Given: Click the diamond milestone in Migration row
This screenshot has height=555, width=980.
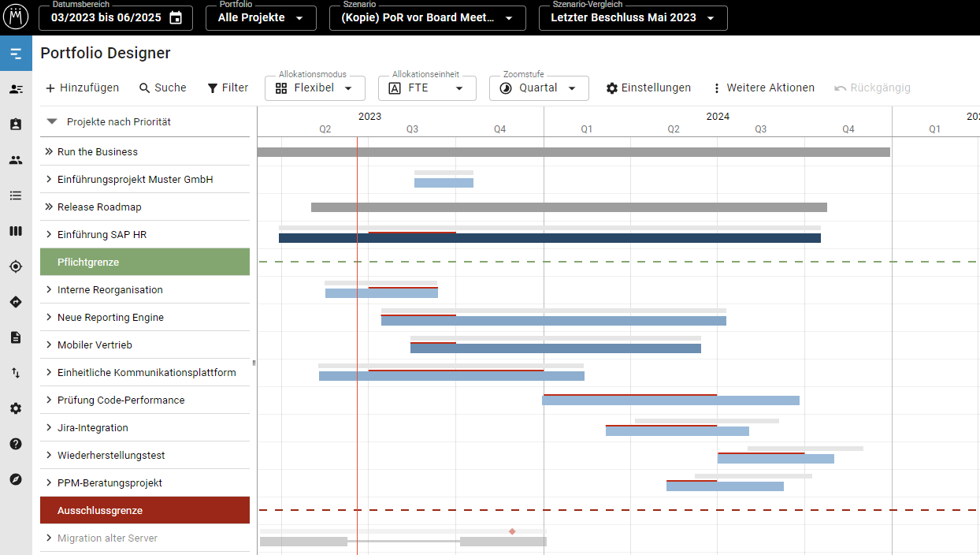Looking at the screenshot, I should 512,531.
